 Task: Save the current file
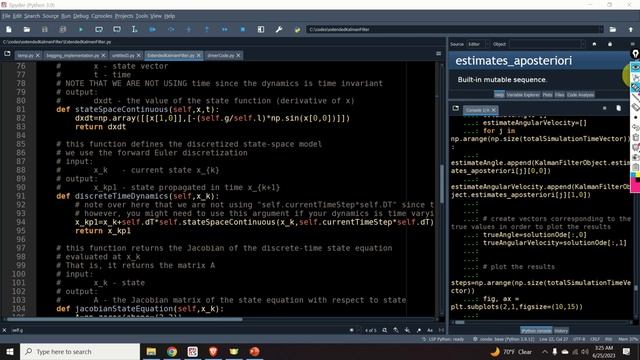pyautogui.click(x=44, y=29)
